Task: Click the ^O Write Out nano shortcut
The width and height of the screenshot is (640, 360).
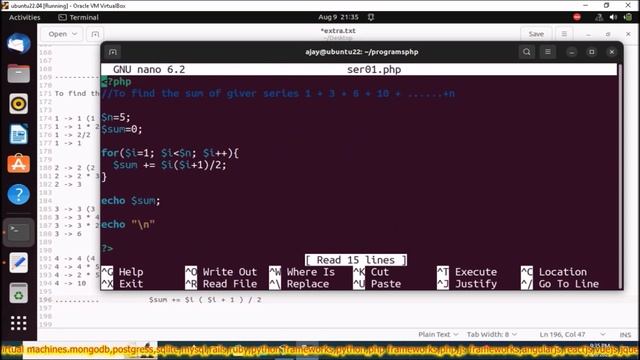Action: pyautogui.click(x=221, y=272)
